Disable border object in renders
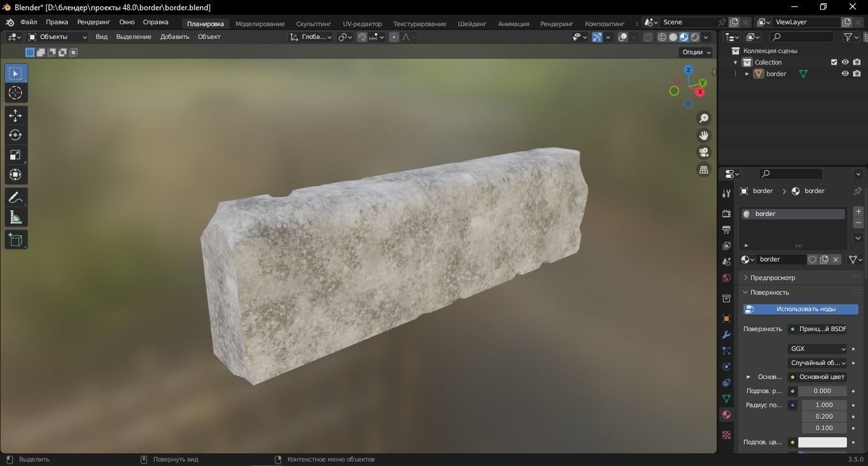Image resolution: width=868 pixels, height=466 pixels. (x=857, y=74)
